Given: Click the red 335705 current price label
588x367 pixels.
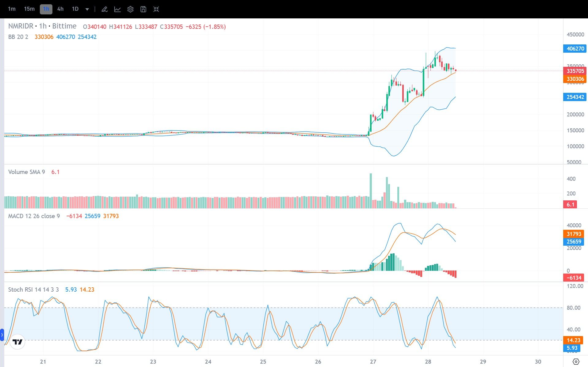Looking at the screenshot, I should (x=575, y=71).
